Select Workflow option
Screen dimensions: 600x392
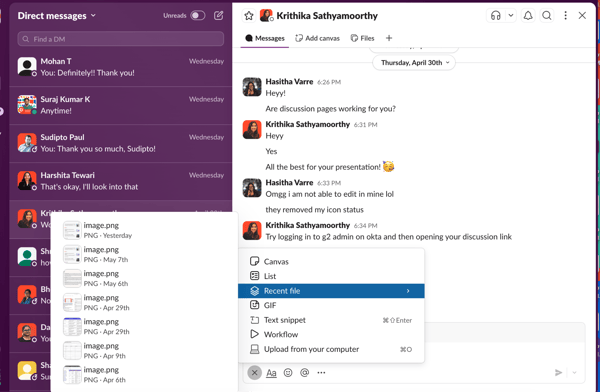[331, 335]
